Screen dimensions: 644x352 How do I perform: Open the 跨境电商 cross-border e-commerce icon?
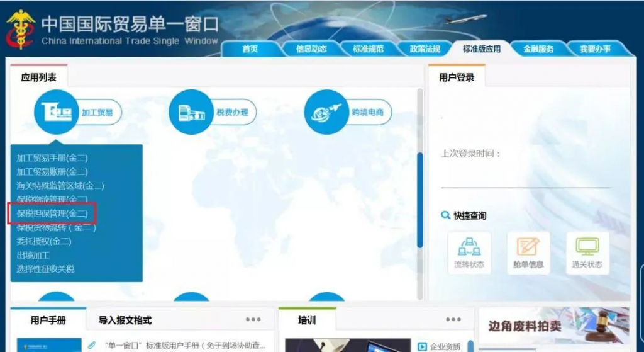326,112
